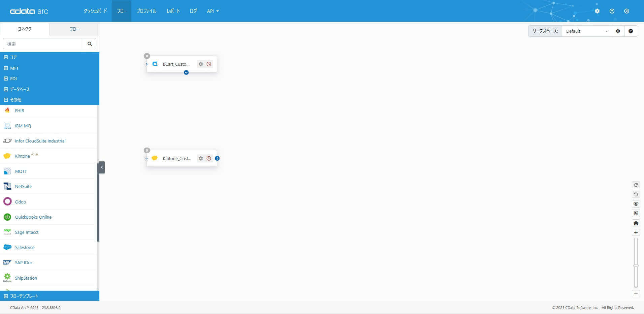This screenshot has height=314, width=644.
Task: Click Kintone connector left input arrow
Action: pos(147,158)
